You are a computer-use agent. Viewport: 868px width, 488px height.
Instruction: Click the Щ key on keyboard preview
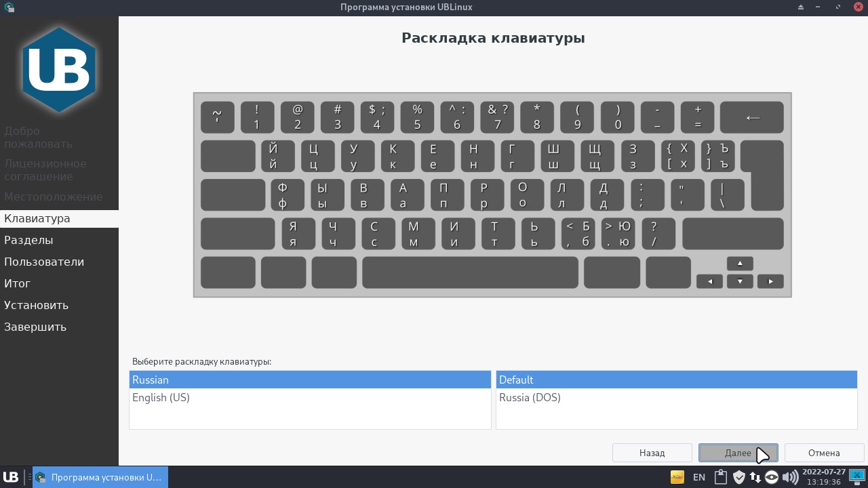597,157
